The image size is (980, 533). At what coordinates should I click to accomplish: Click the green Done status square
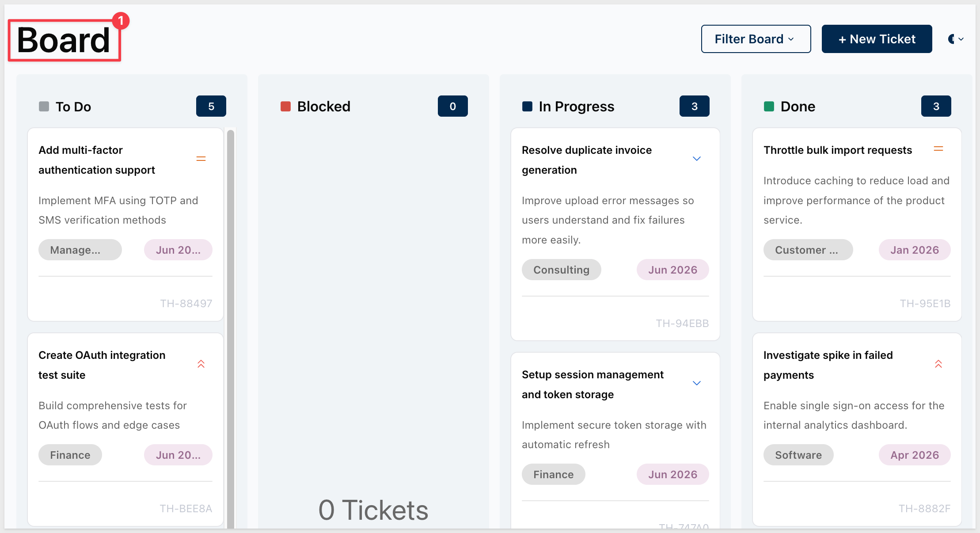tap(769, 107)
